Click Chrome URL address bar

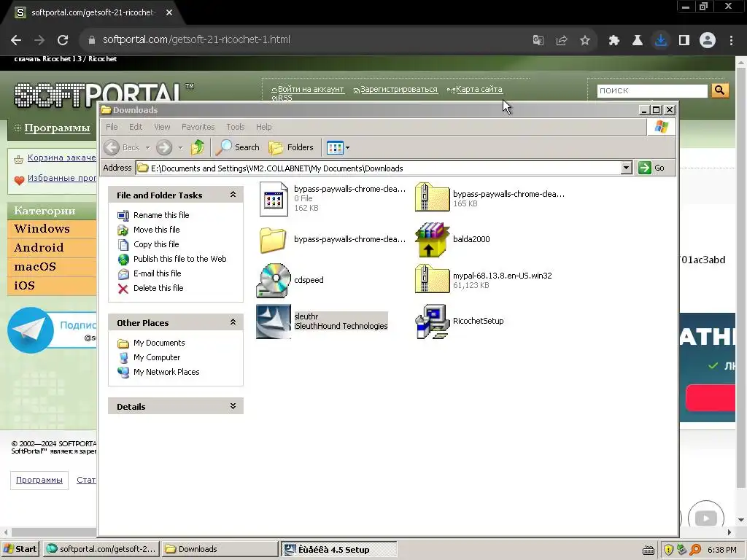[x=305, y=40]
